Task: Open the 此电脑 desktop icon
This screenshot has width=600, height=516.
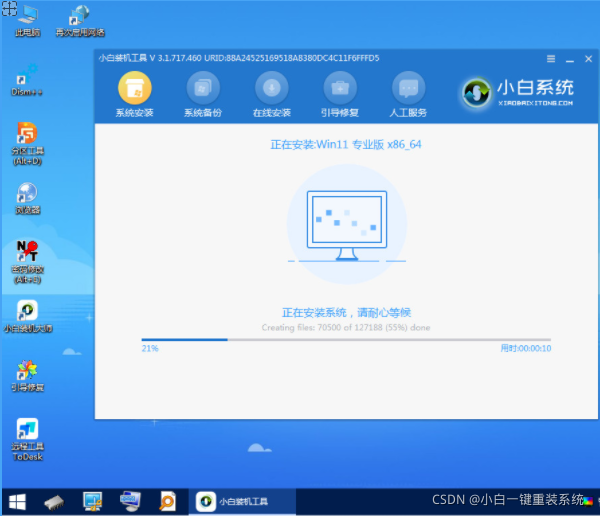Action: tap(27, 21)
